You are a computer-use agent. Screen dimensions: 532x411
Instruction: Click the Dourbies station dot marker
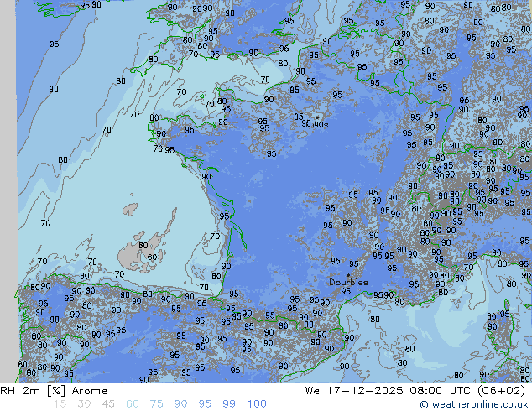(x=348, y=275)
